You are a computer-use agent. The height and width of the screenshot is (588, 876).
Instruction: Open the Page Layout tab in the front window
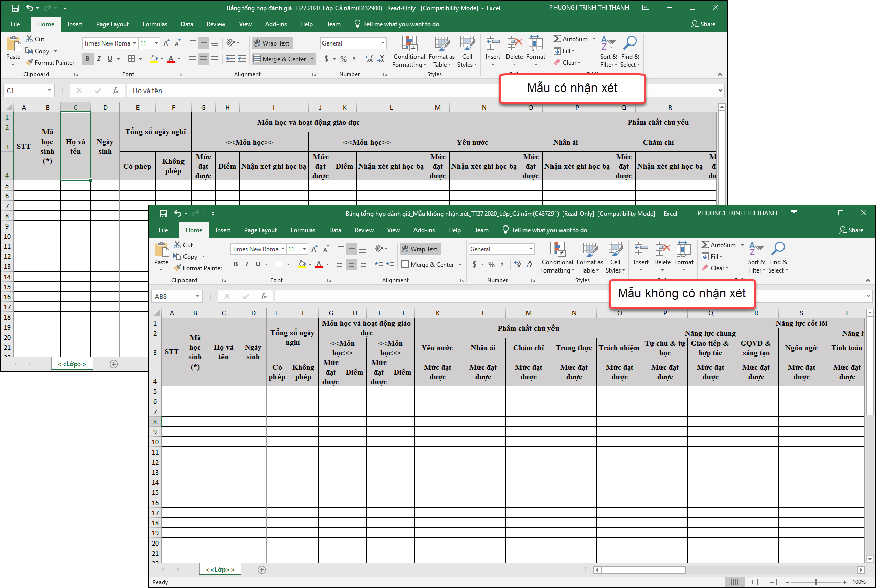pos(260,230)
